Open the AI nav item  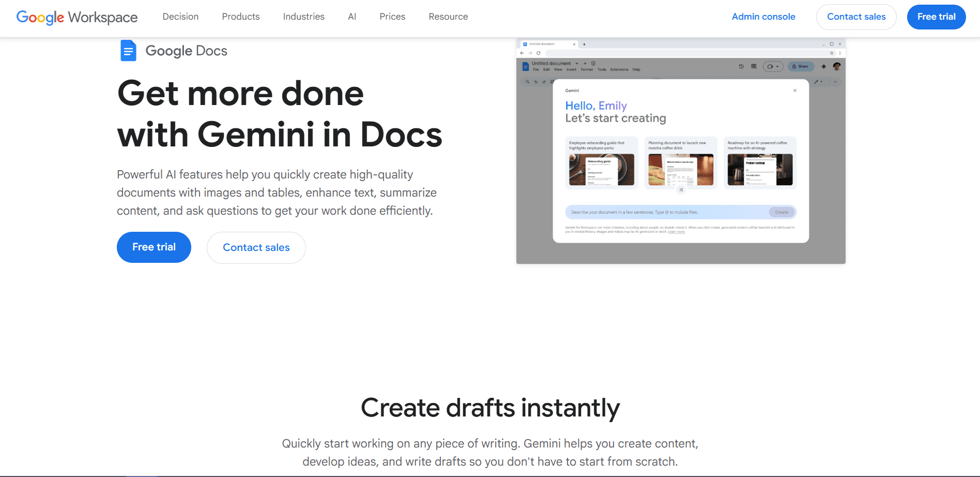click(x=352, y=17)
